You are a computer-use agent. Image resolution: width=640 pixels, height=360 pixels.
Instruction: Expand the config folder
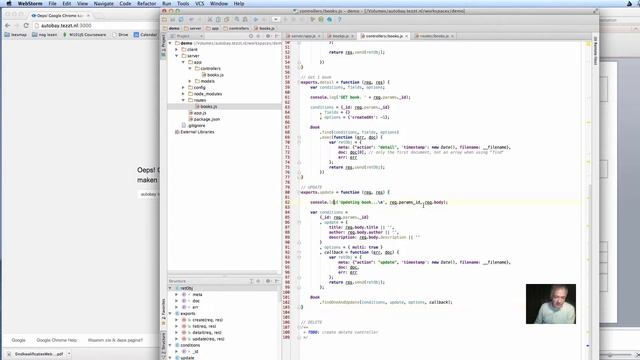[x=183, y=88]
